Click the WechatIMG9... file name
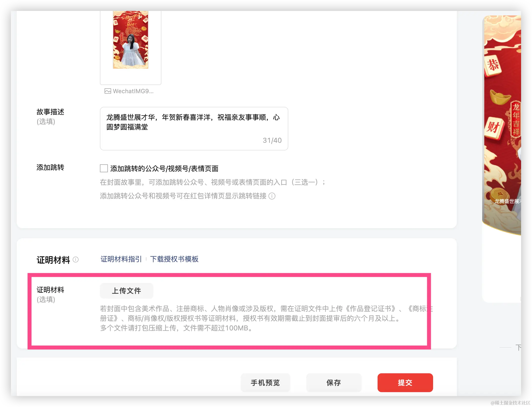Viewport: 532px width, 407px height. pyautogui.click(x=133, y=91)
